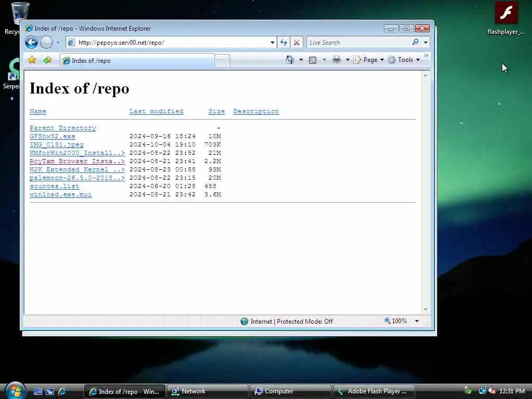Refresh the page with the Refresh icon

[284, 43]
